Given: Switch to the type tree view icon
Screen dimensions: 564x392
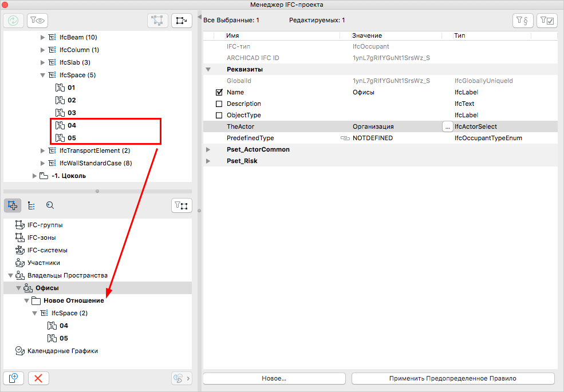Looking at the screenshot, I should click(31, 205).
